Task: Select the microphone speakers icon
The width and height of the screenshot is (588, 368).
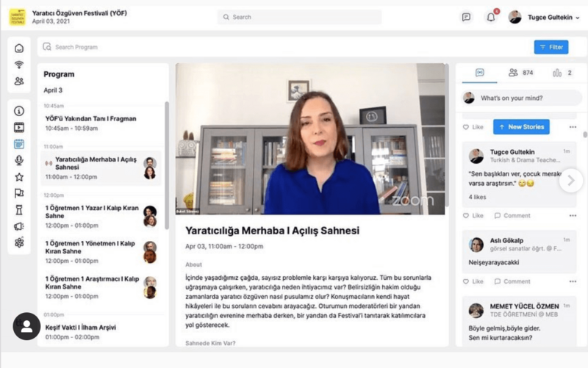Action: pyautogui.click(x=19, y=160)
